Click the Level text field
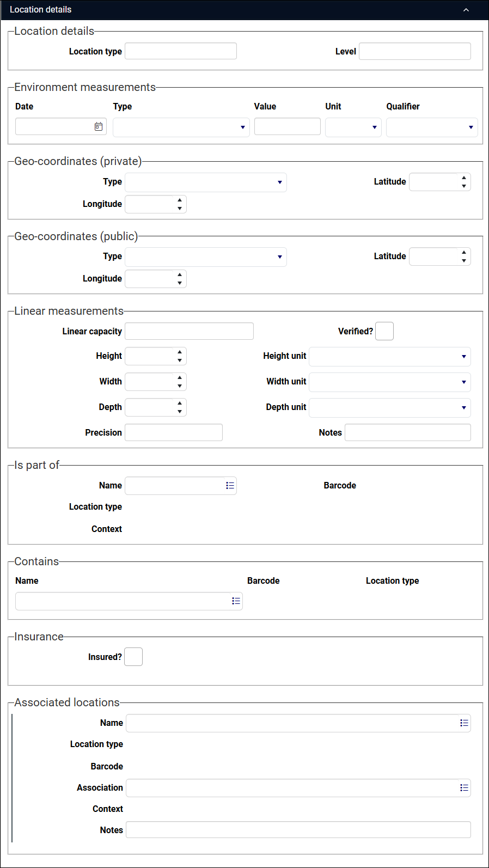 click(x=415, y=51)
